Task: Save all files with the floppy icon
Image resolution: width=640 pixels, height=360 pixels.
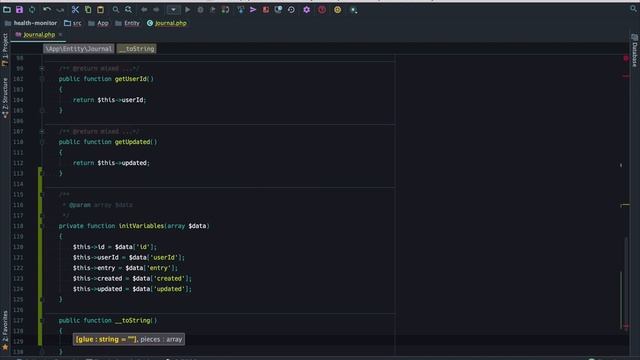Action: pyautogui.click(x=19, y=9)
